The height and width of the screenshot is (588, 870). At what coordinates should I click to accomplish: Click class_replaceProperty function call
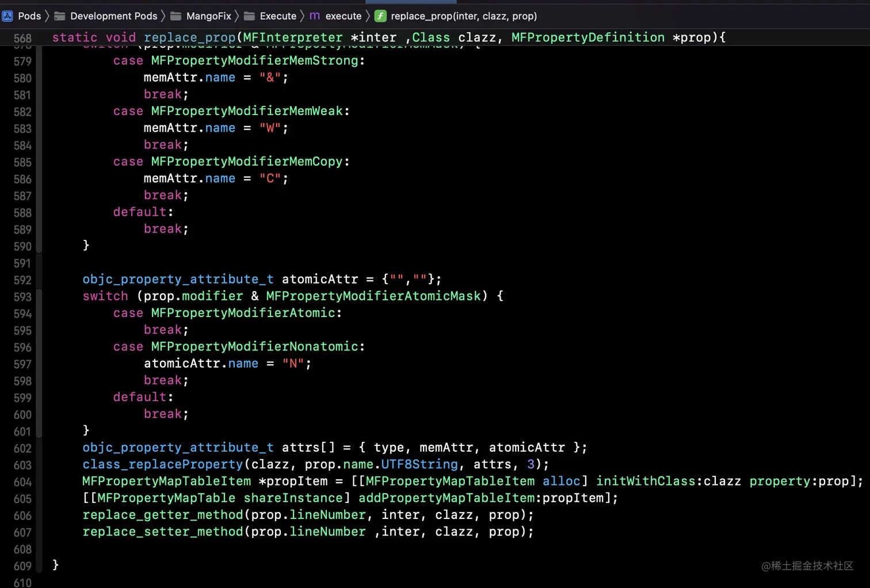[x=163, y=464]
